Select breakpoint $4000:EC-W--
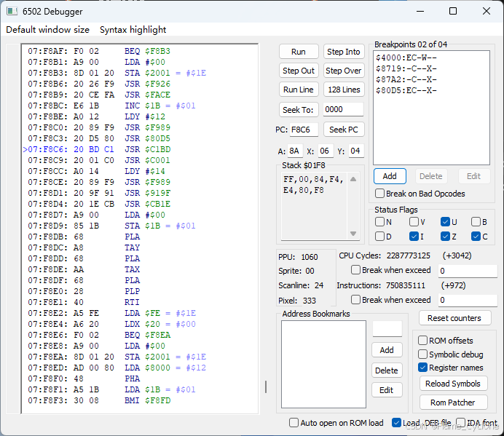Screen dimensions: 504x436 click(x=431, y=58)
